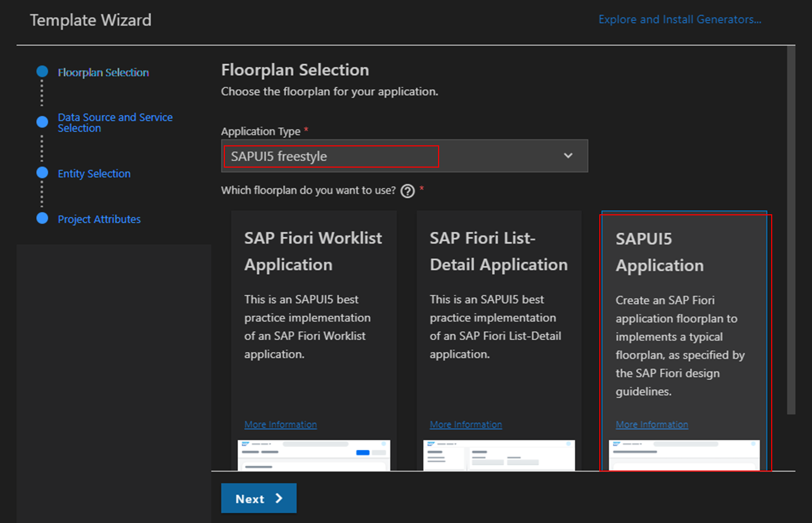The width and height of the screenshot is (812, 523).
Task: Click the arrow icon inside the Next button
Action: point(278,498)
